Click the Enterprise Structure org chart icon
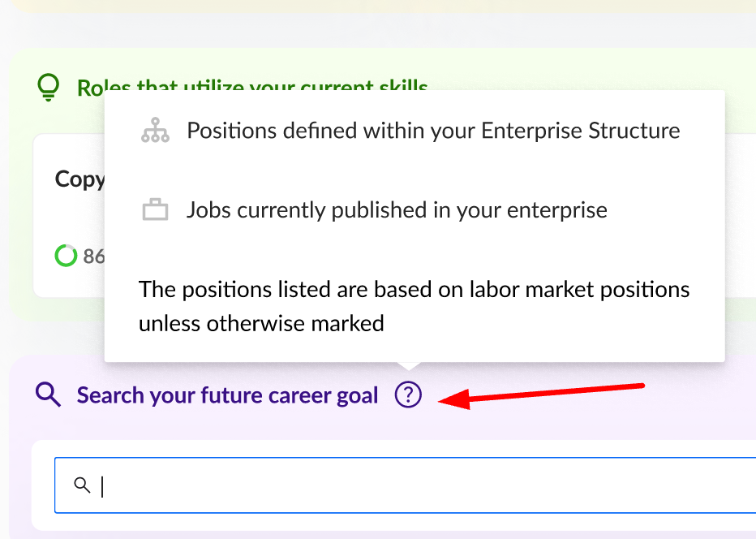 coord(155,131)
